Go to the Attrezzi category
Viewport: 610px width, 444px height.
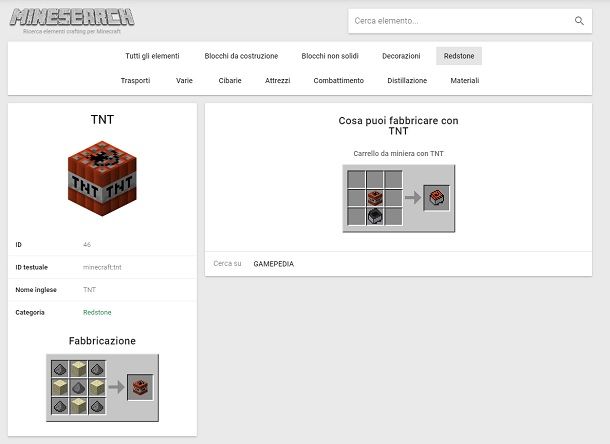(277, 81)
